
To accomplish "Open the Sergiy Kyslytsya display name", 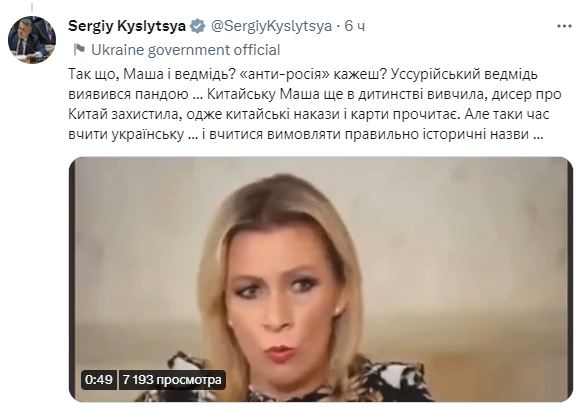I will pyautogui.click(x=127, y=26).
